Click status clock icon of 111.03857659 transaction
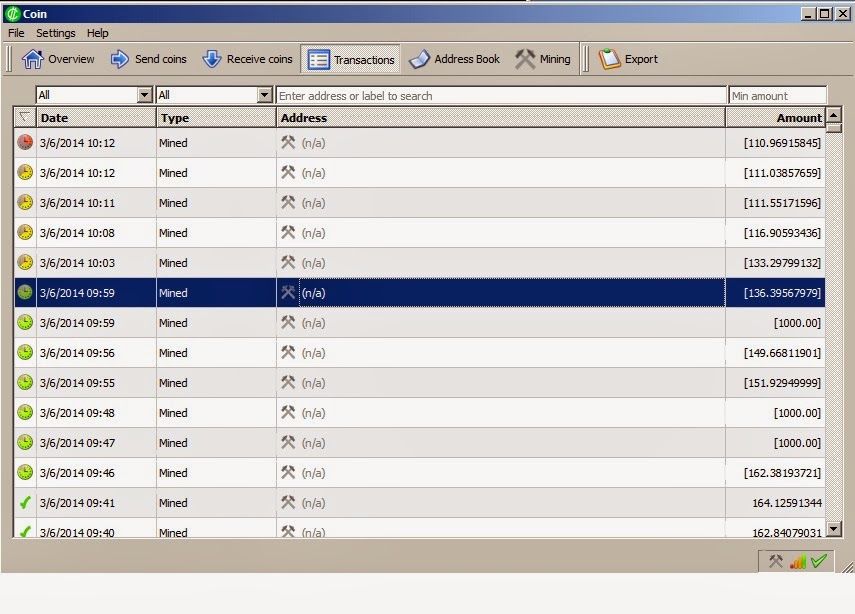 point(25,172)
